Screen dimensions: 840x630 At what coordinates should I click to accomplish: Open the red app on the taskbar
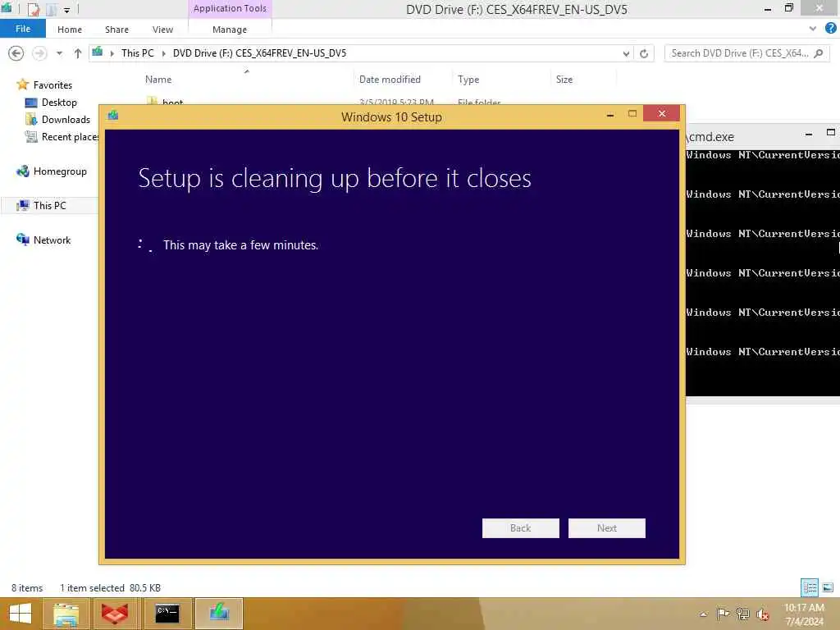pyautogui.click(x=115, y=614)
